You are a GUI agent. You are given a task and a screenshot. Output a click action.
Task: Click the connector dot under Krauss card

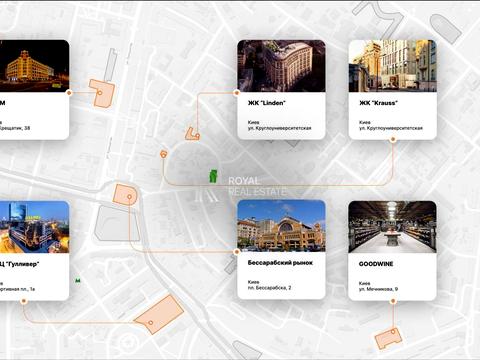tap(393, 140)
